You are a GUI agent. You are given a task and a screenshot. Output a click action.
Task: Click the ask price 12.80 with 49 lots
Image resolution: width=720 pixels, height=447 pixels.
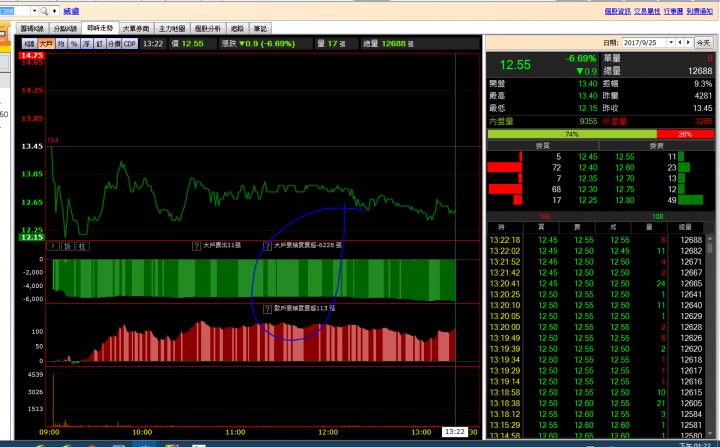624,200
